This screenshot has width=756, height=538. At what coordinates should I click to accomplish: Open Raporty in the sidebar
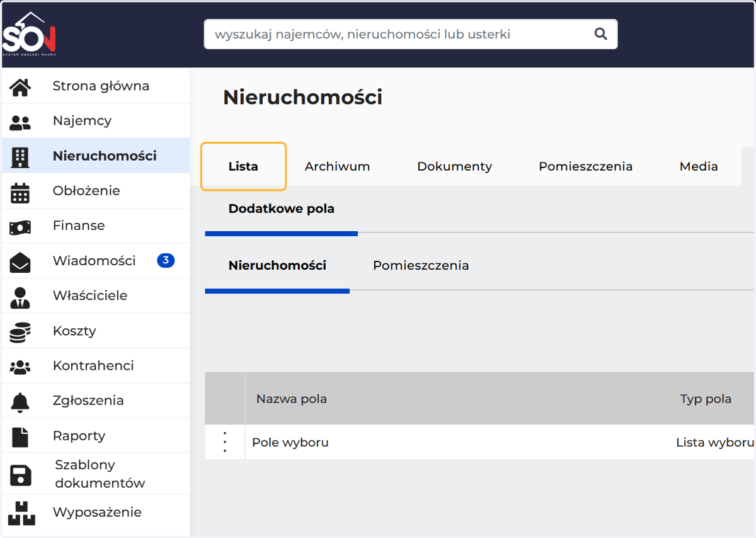click(x=96, y=435)
